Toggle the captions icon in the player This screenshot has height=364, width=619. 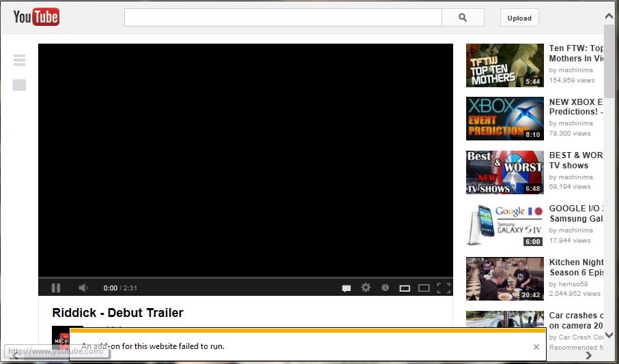(x=346, y=288)
